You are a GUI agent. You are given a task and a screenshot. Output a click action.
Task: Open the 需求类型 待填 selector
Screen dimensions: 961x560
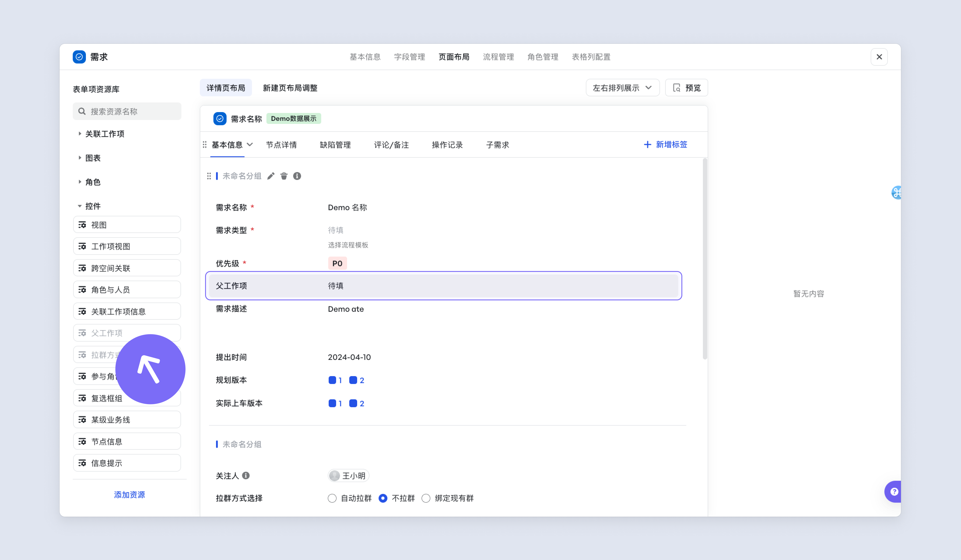click(336, 230)
